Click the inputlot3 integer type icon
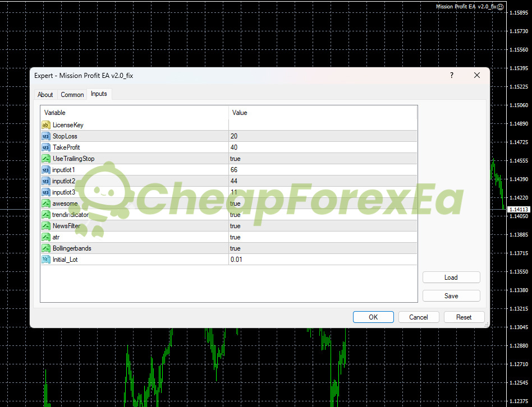This screenshot has height=407, width=532. point(46,192)
